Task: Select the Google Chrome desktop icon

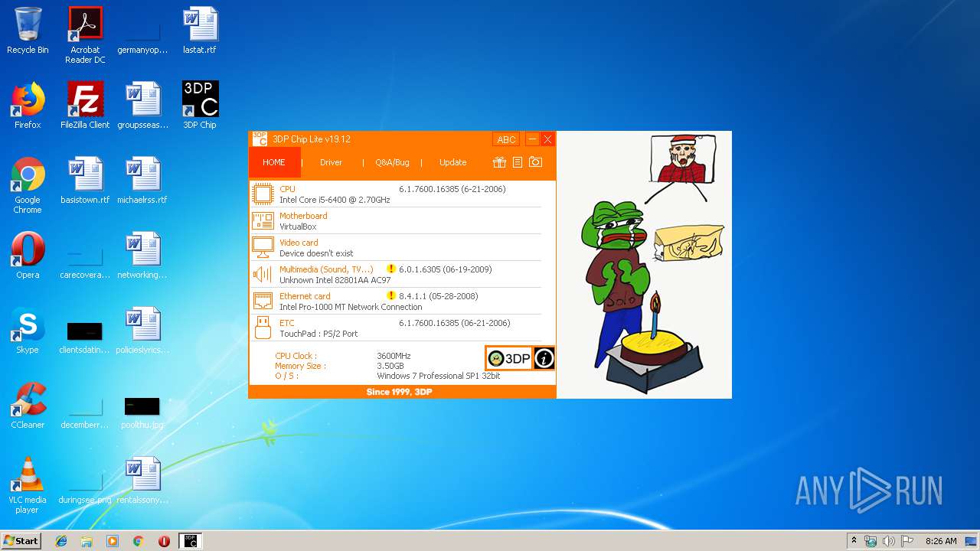Action: coord(28,185)
